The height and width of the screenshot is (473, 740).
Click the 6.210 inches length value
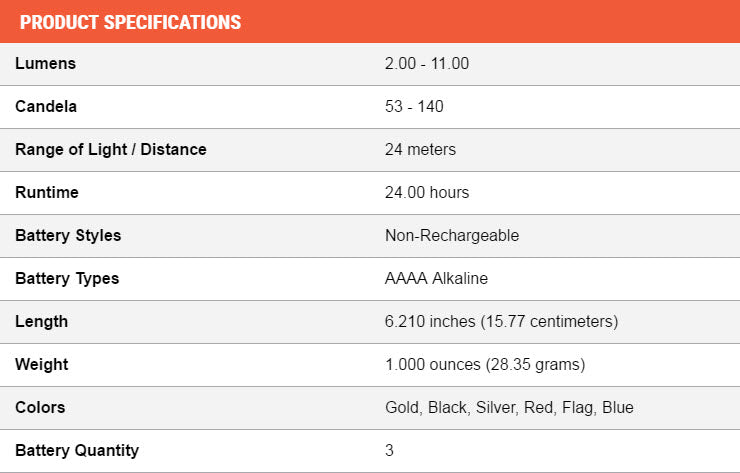tap(501, 321)
